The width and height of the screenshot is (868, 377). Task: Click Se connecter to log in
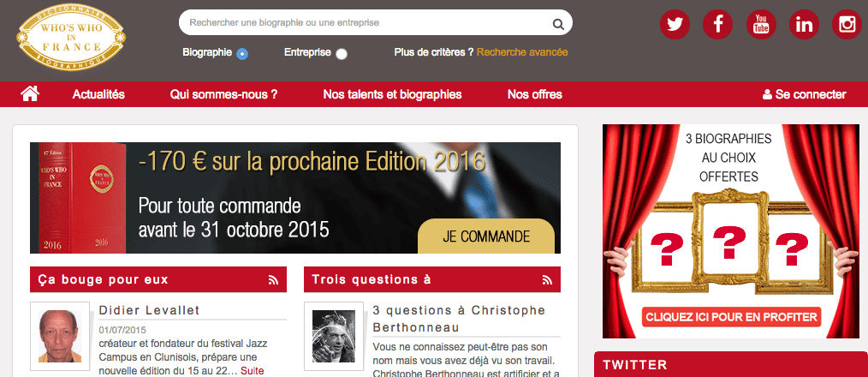[x=804, y=94]
